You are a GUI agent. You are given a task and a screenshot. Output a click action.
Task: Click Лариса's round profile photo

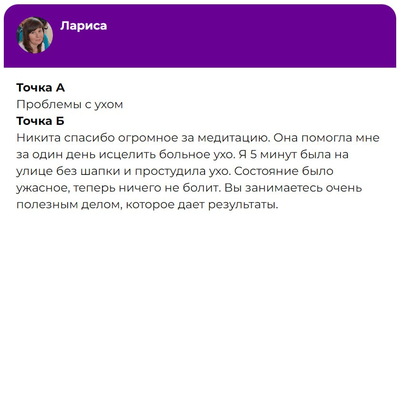(x=35, y=35)
